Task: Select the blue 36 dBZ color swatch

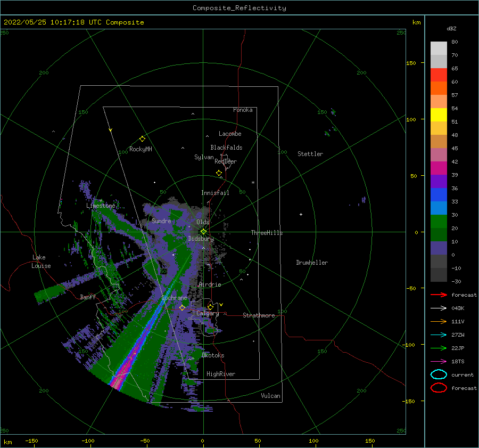Action: [439, 194]
